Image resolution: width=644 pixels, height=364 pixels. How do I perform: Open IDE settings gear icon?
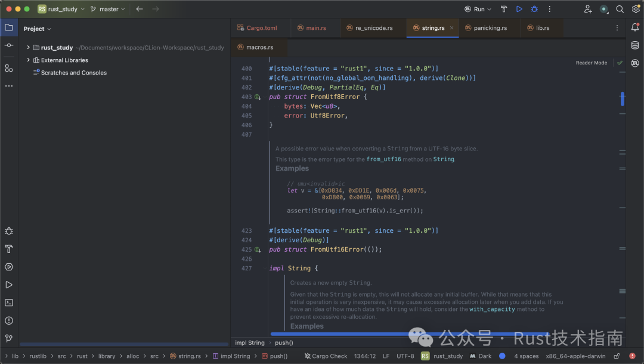coord(636,8)
